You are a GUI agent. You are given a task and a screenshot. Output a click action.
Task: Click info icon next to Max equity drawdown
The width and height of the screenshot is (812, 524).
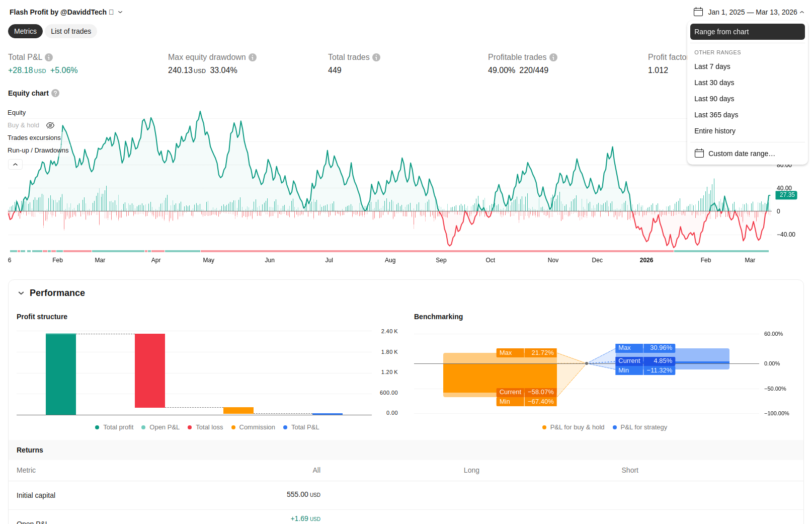coord(253,57)
